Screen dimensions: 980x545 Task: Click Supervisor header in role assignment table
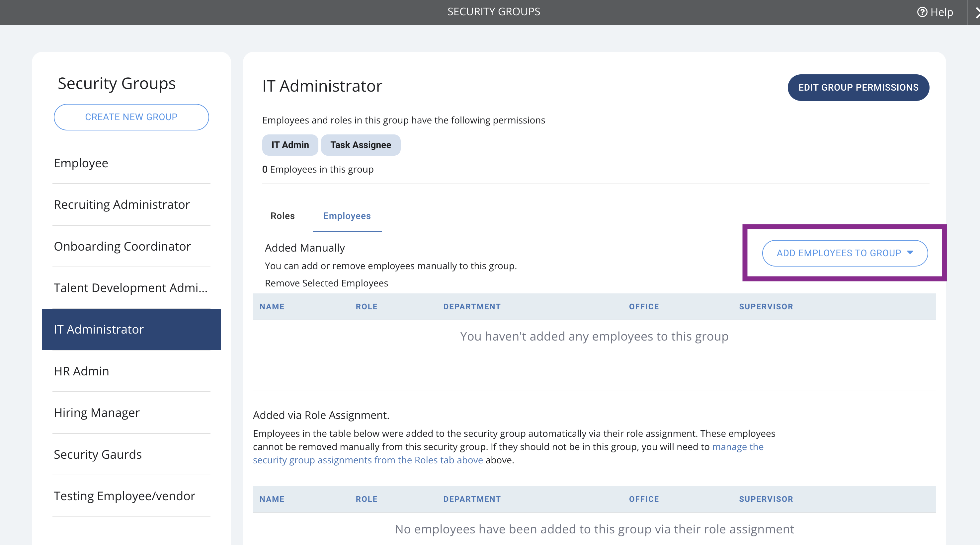coord(766,499)
